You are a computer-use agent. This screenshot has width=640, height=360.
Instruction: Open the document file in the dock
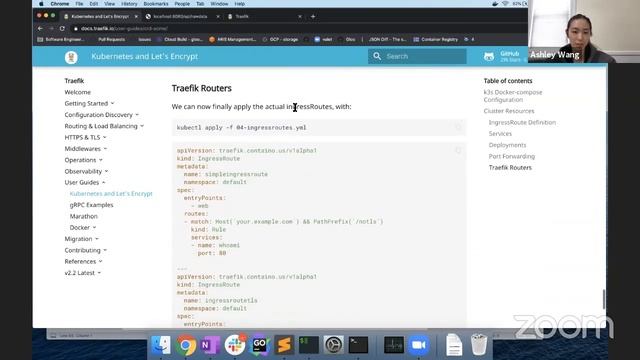pos(454,344)
